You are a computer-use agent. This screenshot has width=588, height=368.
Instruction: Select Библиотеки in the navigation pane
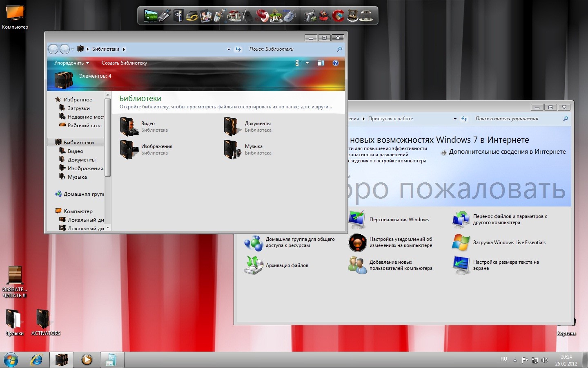coord(79,143)
